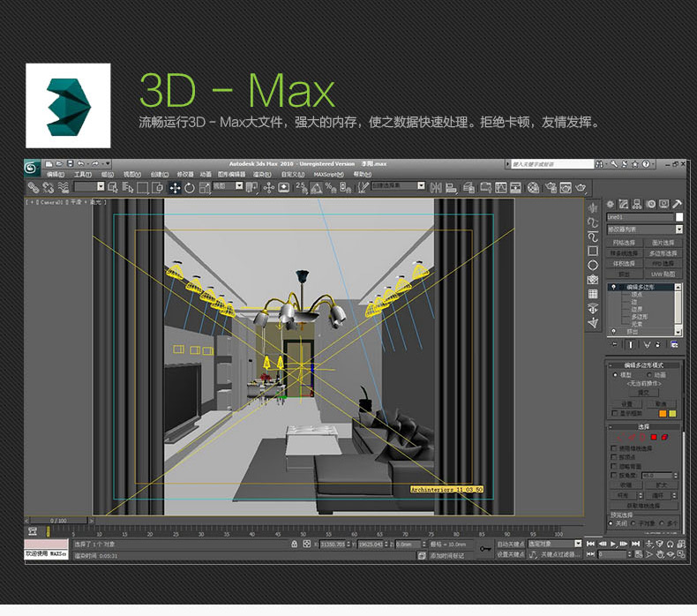Screen dimensions: 697x616
Task: Collapse the 选择 rollout
Action: tap(644, 426)
